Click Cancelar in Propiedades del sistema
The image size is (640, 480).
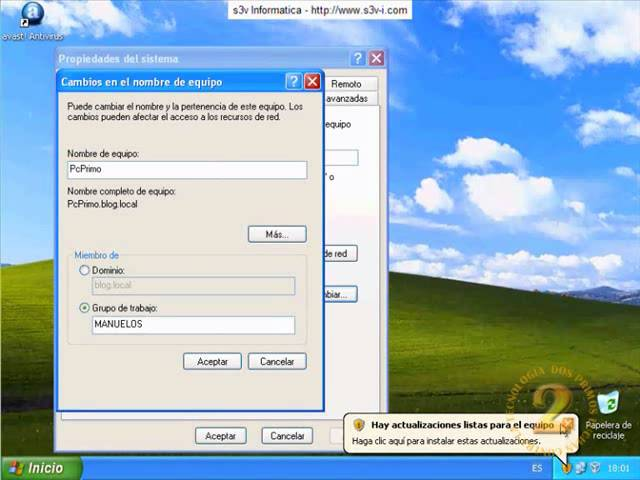click(x=287, y=436)
